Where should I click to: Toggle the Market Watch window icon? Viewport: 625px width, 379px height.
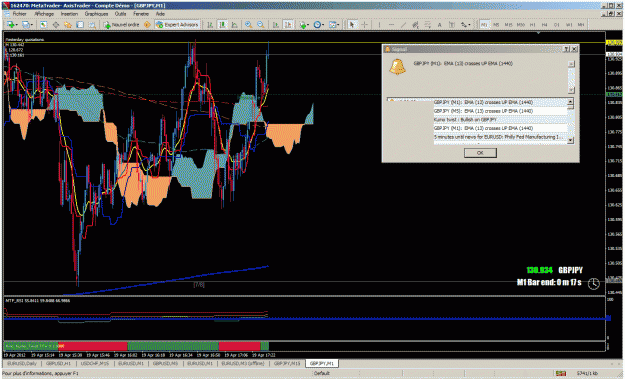tap(43, 25)
